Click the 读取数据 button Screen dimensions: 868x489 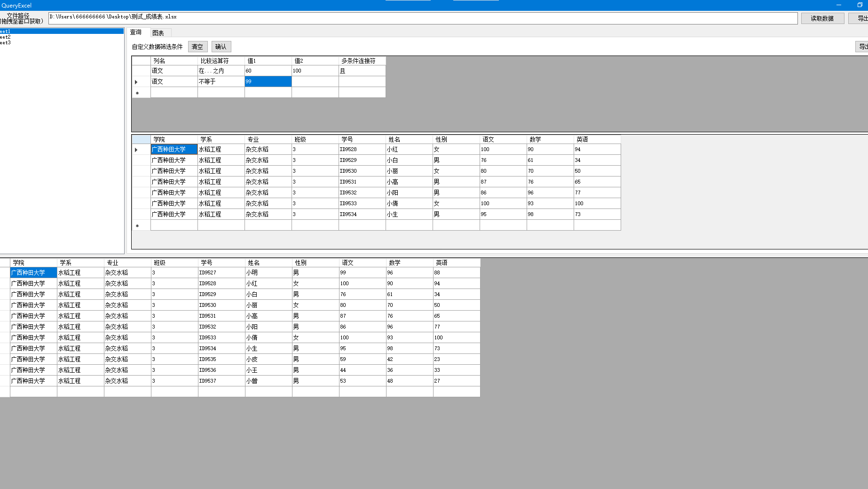point(822,18)
